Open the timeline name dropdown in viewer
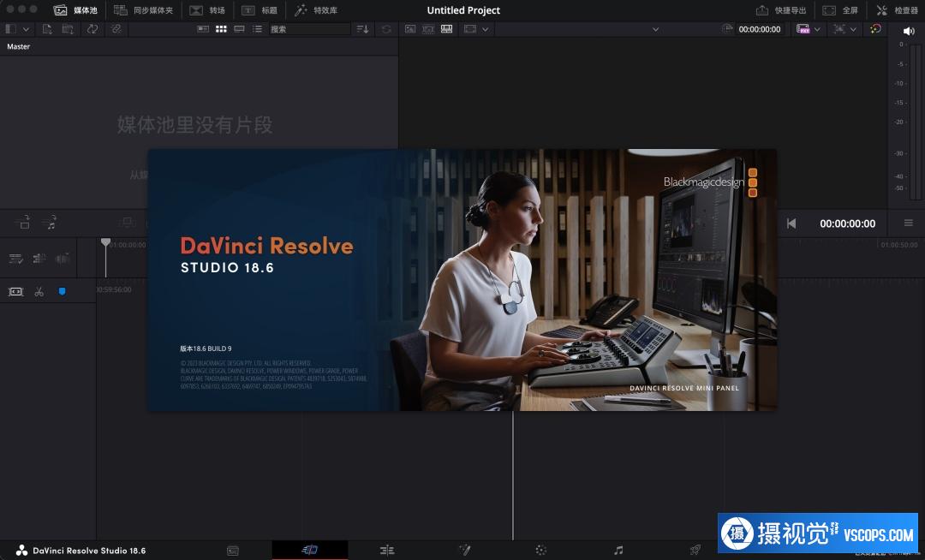 [655, 29]
